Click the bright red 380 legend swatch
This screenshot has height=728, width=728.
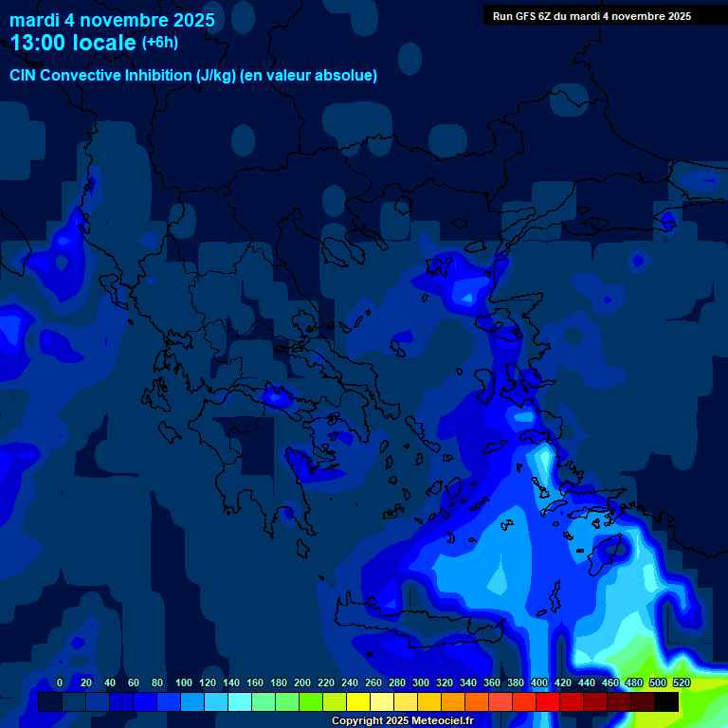click(x=500, y=702)
